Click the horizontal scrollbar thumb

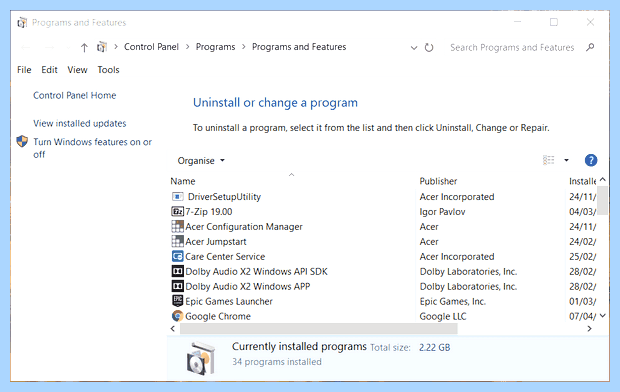(318, 328)
